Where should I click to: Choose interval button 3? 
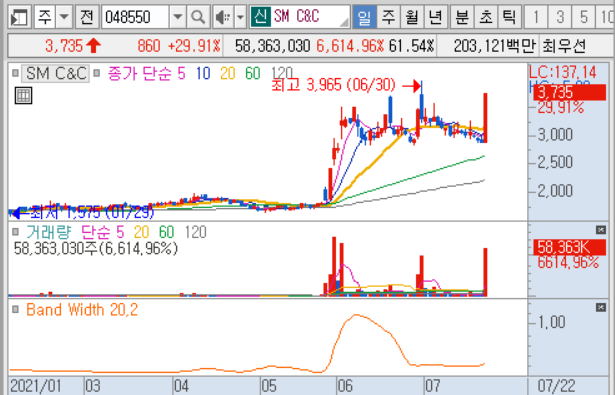point(560,17)
